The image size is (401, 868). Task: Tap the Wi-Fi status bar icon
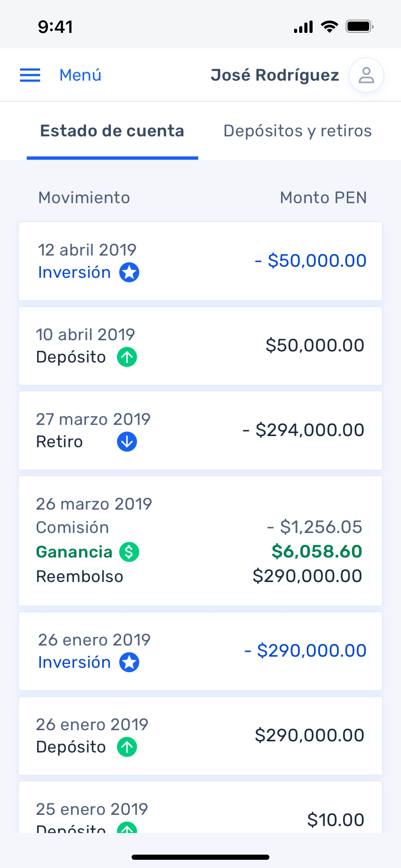click(x=329, y=26)
